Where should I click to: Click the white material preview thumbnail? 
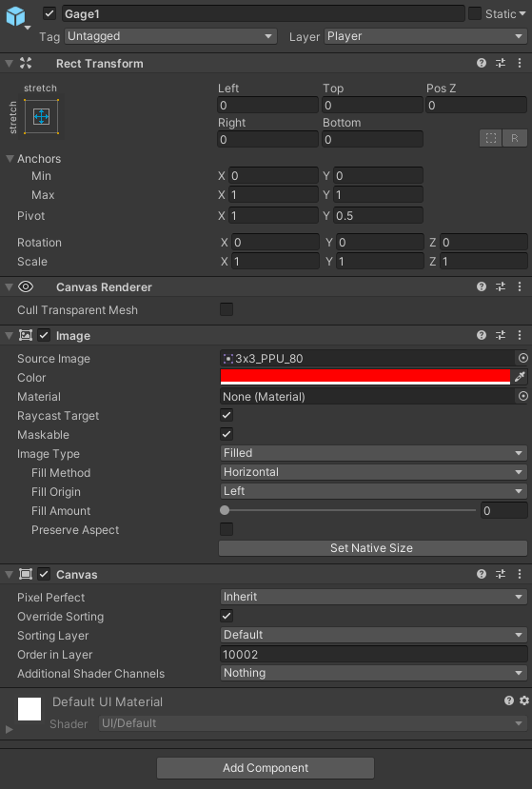point(30,709)
